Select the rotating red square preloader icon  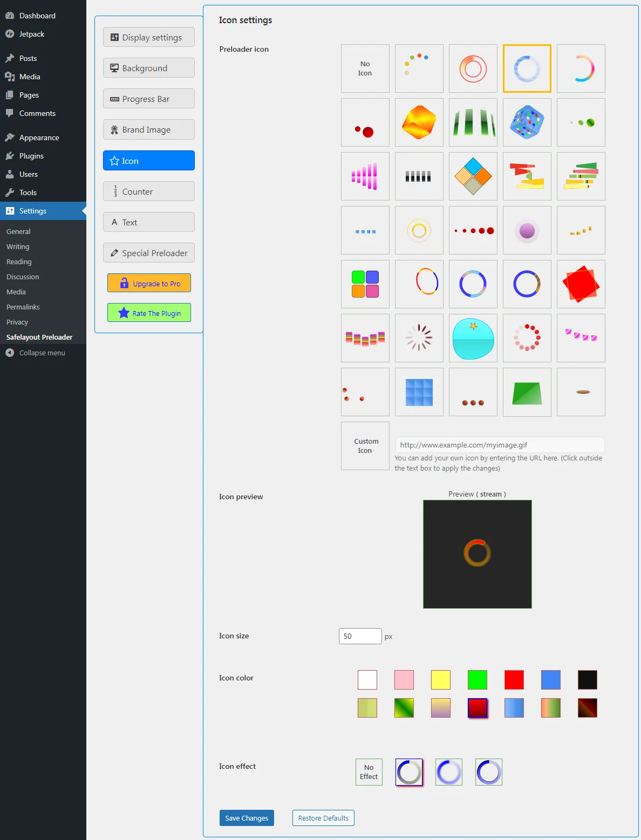(581, 284)
